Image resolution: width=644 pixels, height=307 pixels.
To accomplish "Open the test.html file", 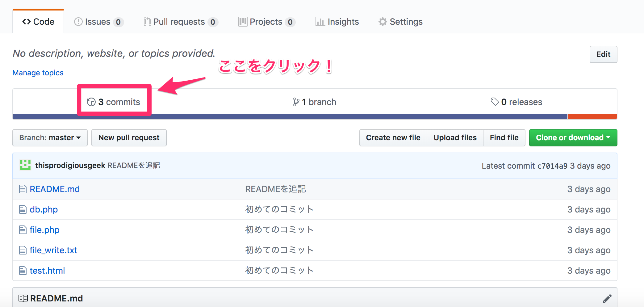I will 47,271.
